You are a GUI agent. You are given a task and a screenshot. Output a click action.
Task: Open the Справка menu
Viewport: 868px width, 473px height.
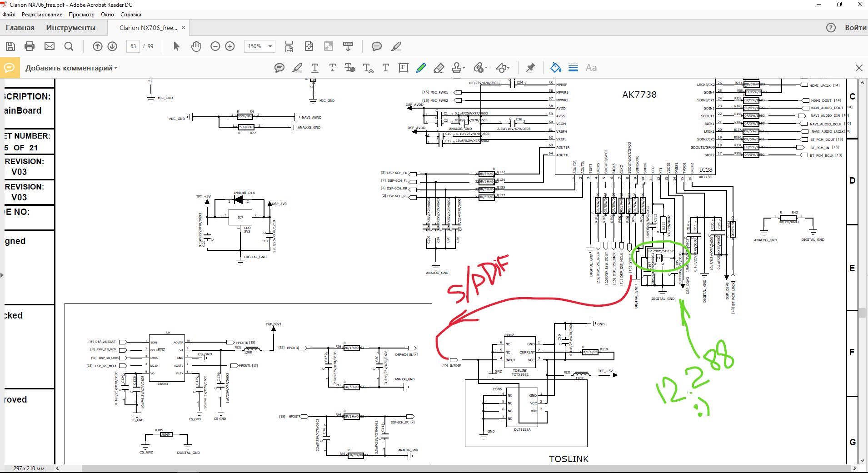click(131, 15)
